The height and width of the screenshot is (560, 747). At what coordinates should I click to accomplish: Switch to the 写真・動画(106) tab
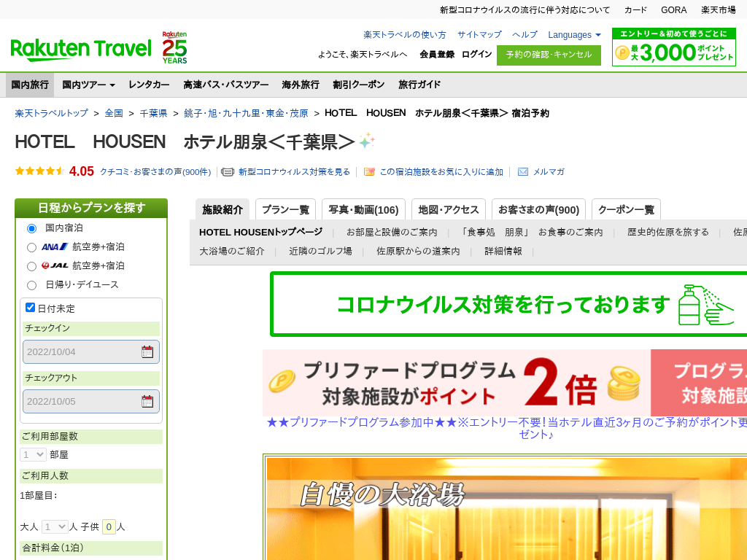tap(363, 209)
